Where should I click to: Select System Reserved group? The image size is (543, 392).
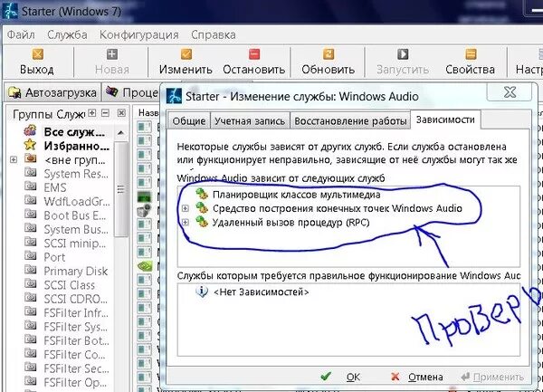[76, 174]
